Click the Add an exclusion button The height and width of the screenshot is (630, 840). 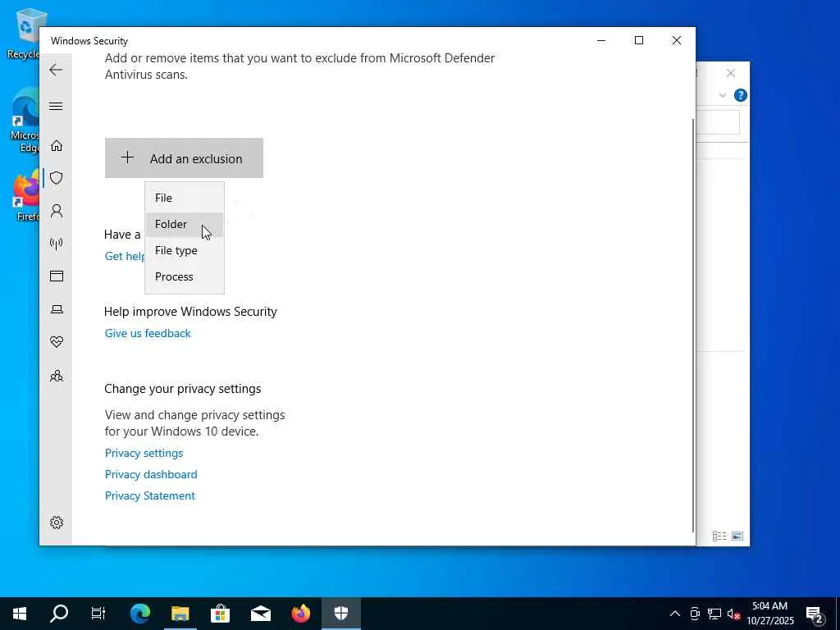coord(184,158)
